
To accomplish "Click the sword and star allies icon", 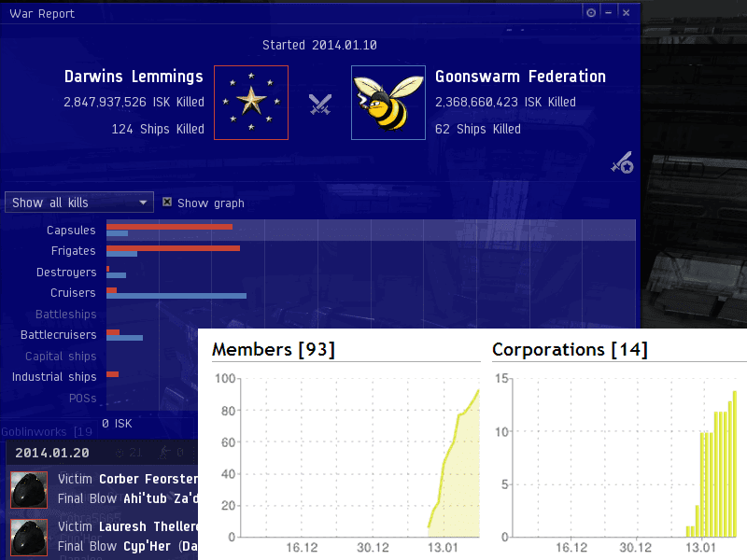I will [622, 162].
